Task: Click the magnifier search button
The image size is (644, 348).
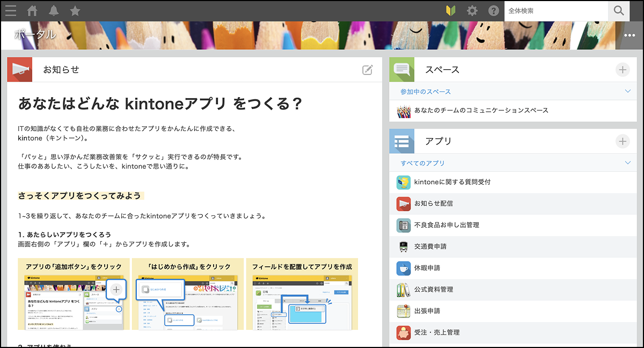Action: tap(619, 11)
